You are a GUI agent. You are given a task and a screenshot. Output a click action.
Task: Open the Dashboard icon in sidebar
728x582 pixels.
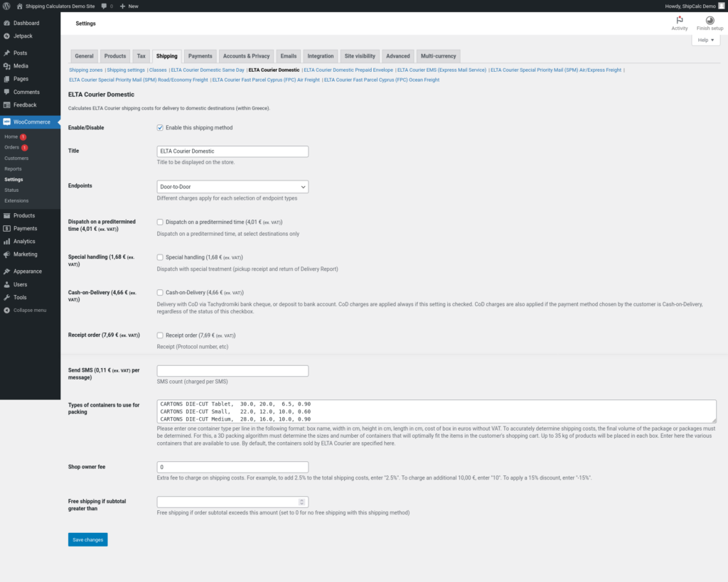tap(6, 23)
